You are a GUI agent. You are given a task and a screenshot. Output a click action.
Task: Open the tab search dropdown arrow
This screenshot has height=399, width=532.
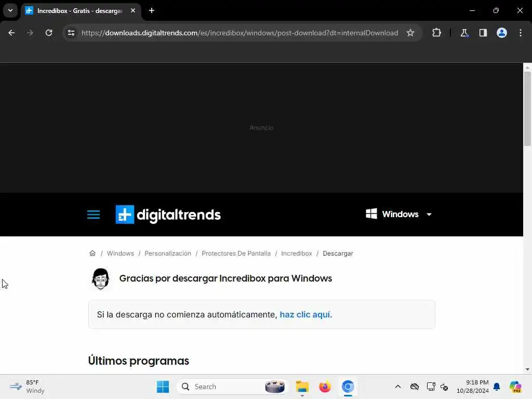click(10, 10)
